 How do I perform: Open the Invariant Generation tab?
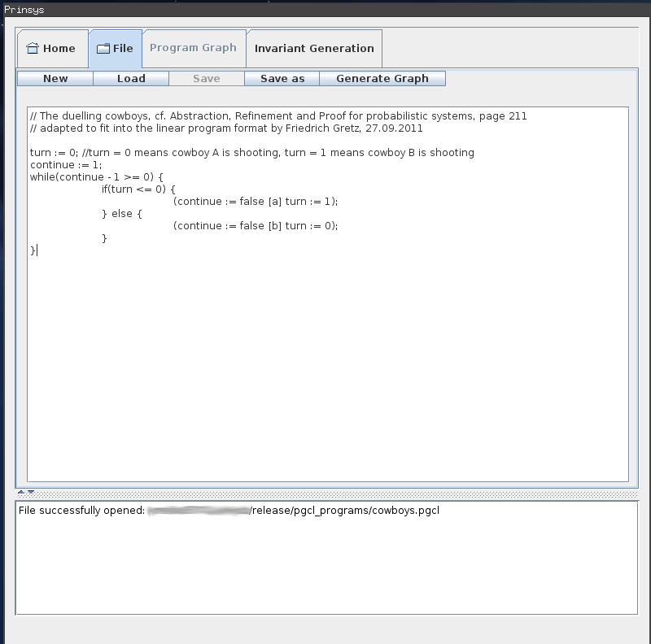(x=314, y=47)
